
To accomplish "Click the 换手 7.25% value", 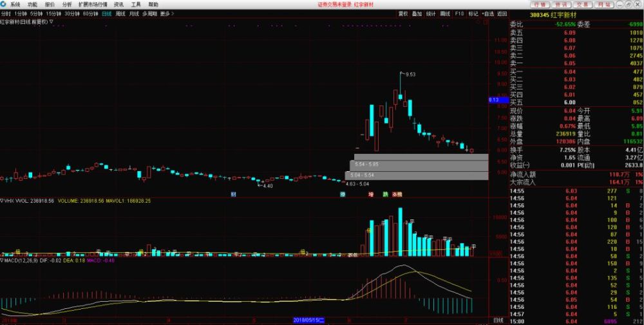I will pyautogui.click(x=568, y=150).
